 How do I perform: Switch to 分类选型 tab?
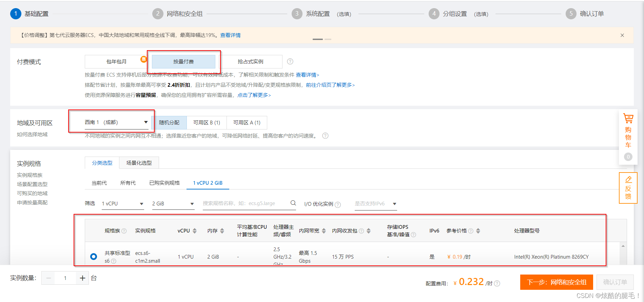pyautogui.click(x=102, y=163)
